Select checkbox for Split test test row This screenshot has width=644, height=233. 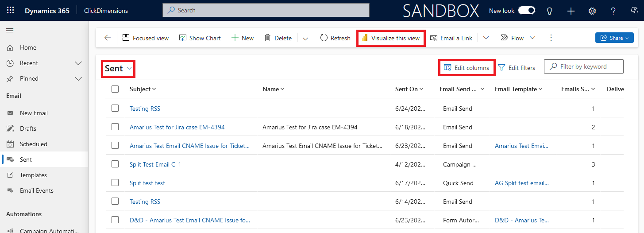(x=115, y=183)
